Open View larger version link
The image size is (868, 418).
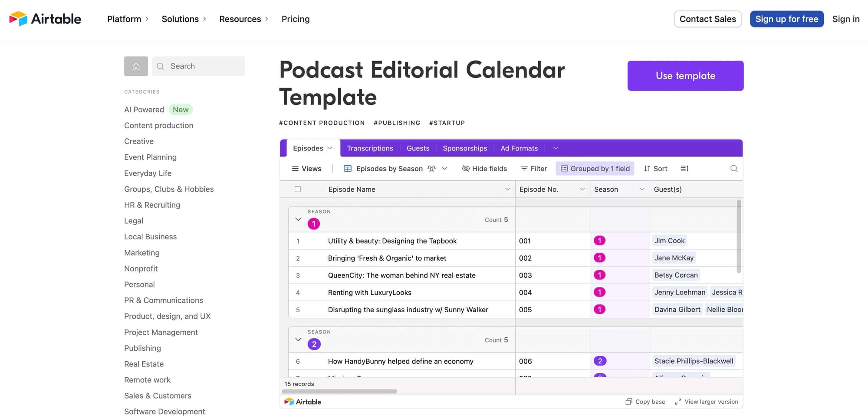coord(707,402)
